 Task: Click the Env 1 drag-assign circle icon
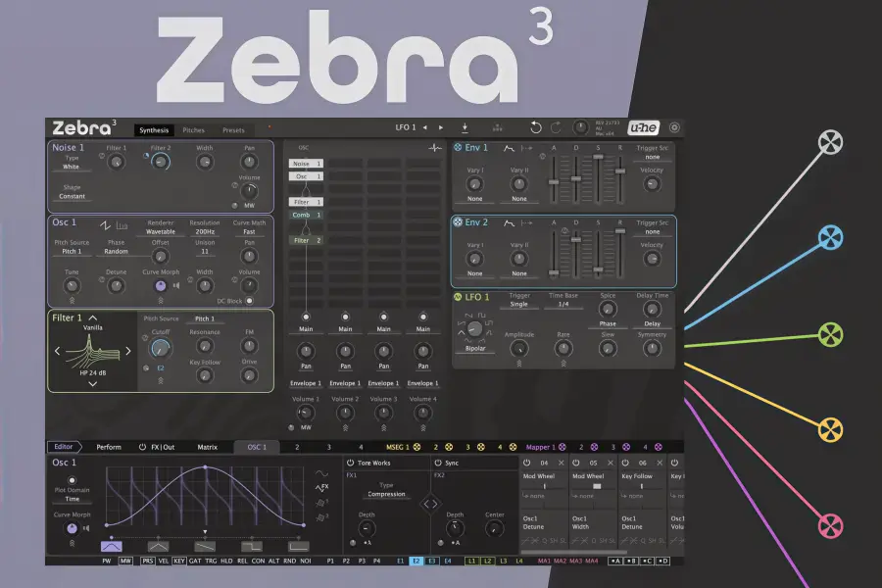(458, 147)
